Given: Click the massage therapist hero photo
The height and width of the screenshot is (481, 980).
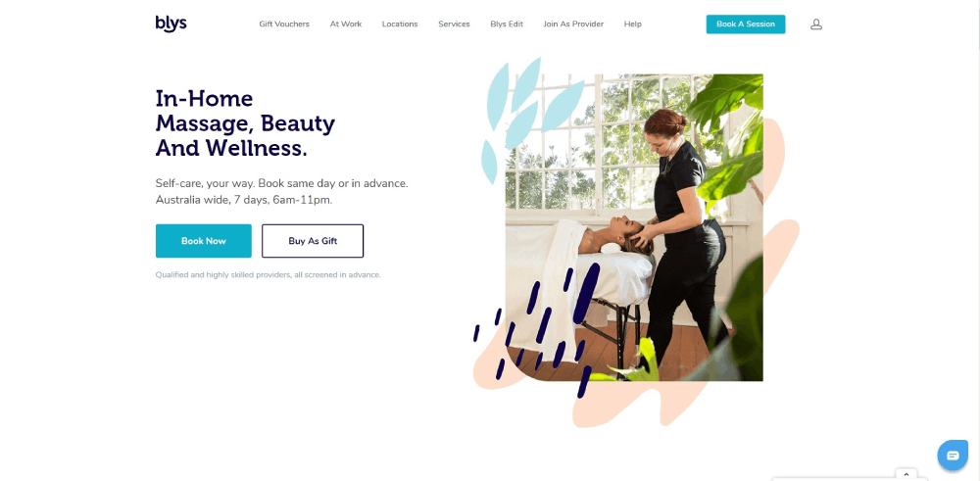Looking at the screenshot, I should 634,227.
